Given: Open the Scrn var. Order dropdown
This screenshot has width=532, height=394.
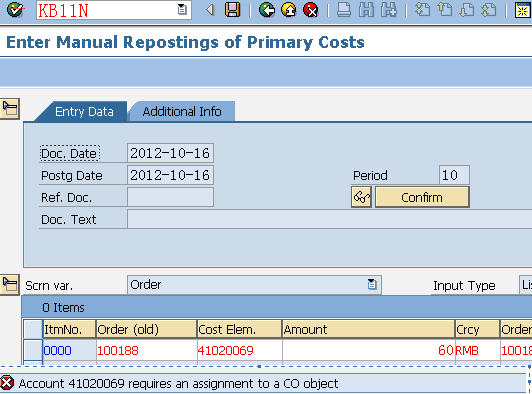Looking at the screenshot, I should coord(372,284).
